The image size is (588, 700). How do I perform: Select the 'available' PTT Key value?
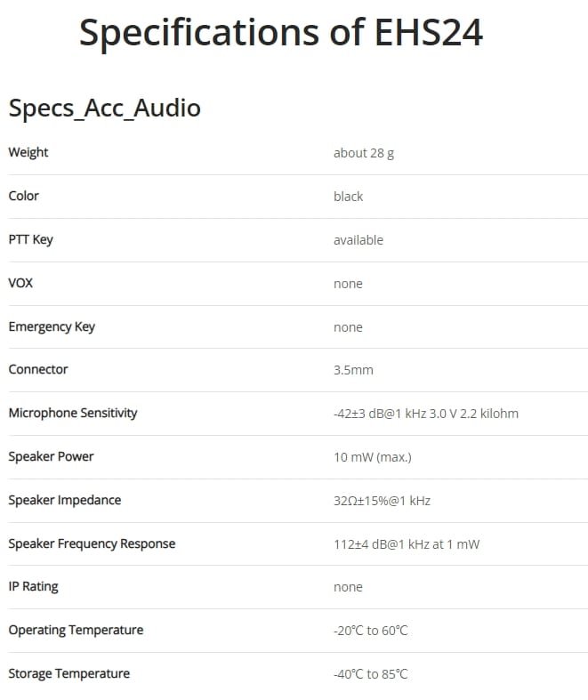pos(358,240)
